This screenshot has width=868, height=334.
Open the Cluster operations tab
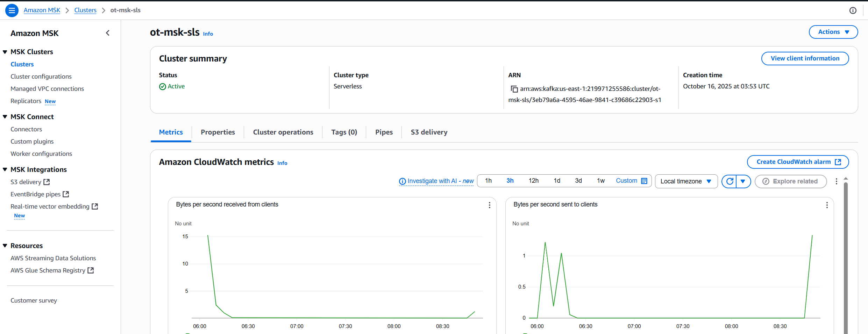[283, 132]
